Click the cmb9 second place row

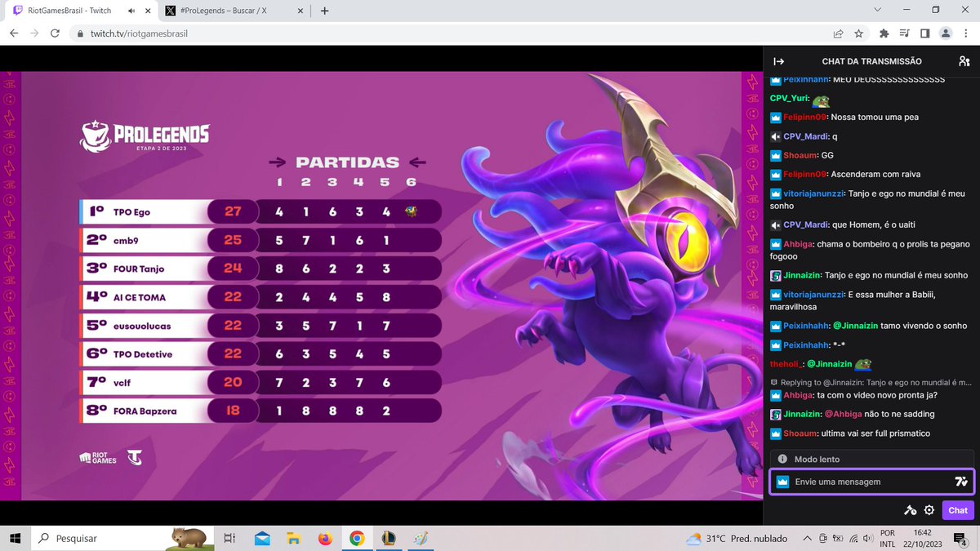[261, 241]
